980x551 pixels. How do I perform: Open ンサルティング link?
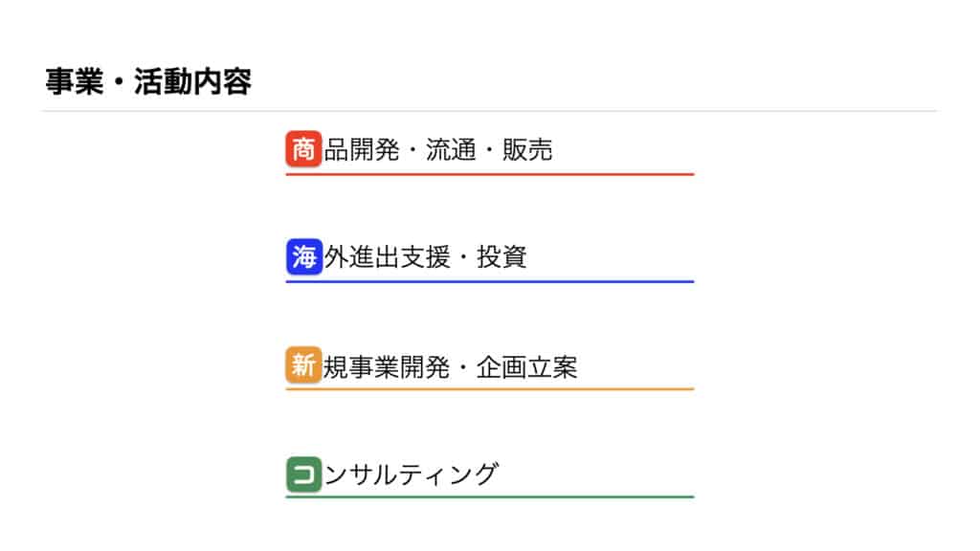(412, 474)
